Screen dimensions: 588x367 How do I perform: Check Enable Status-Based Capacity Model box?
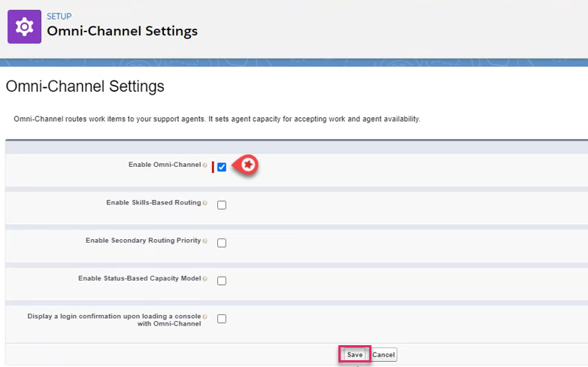222,281
